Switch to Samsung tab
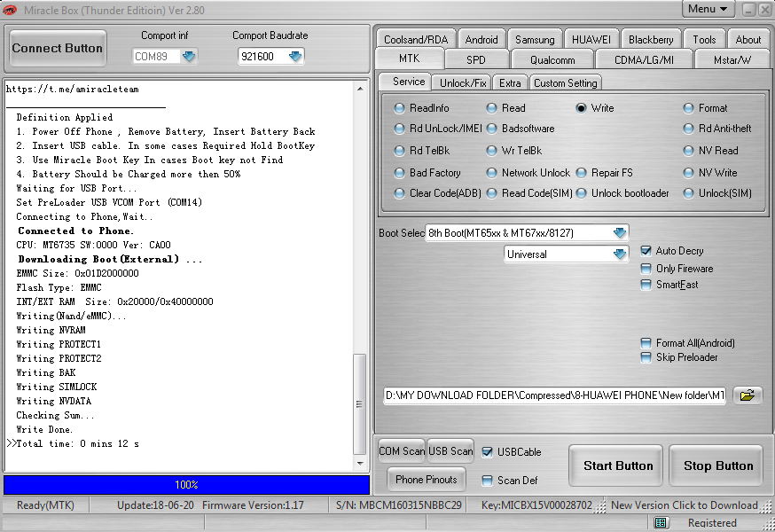 (x=535, y=39)
